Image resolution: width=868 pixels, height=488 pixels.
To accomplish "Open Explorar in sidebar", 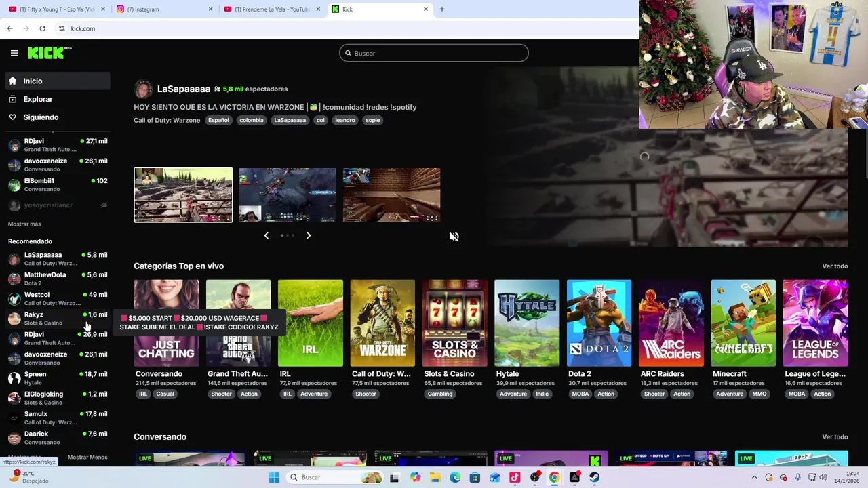I will 58,99.
